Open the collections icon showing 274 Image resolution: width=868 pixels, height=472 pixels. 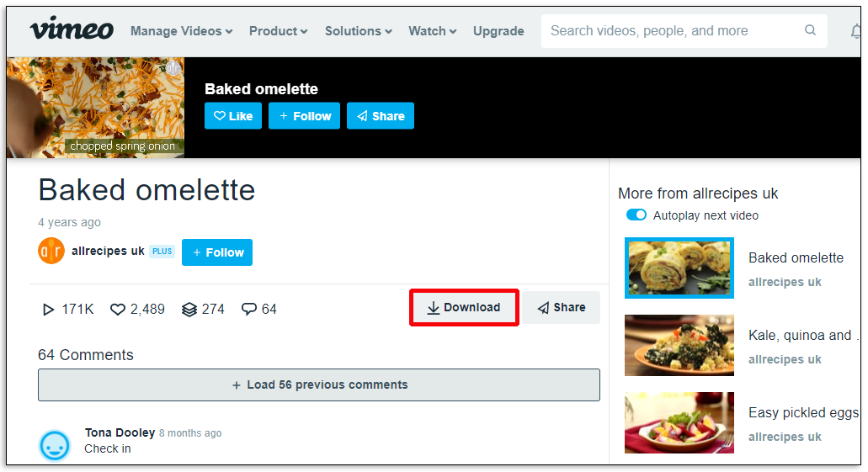(x=189, y=310)
